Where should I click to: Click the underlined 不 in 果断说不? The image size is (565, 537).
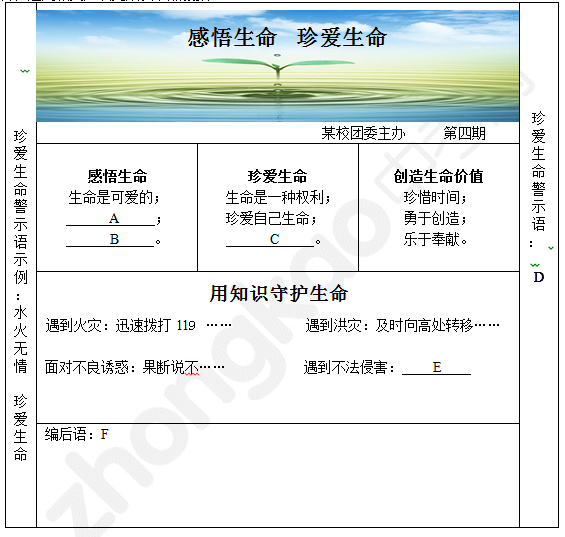(192, 368)
